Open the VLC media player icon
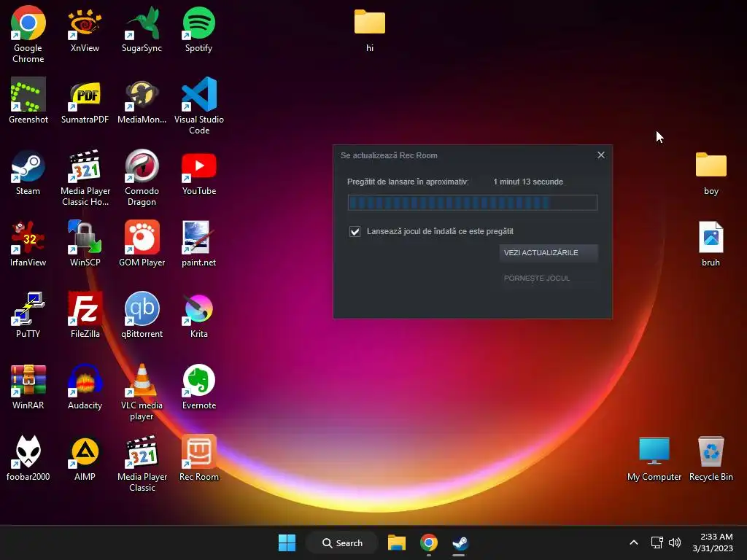This screenshot has height=560, width=747. [142, 392]
